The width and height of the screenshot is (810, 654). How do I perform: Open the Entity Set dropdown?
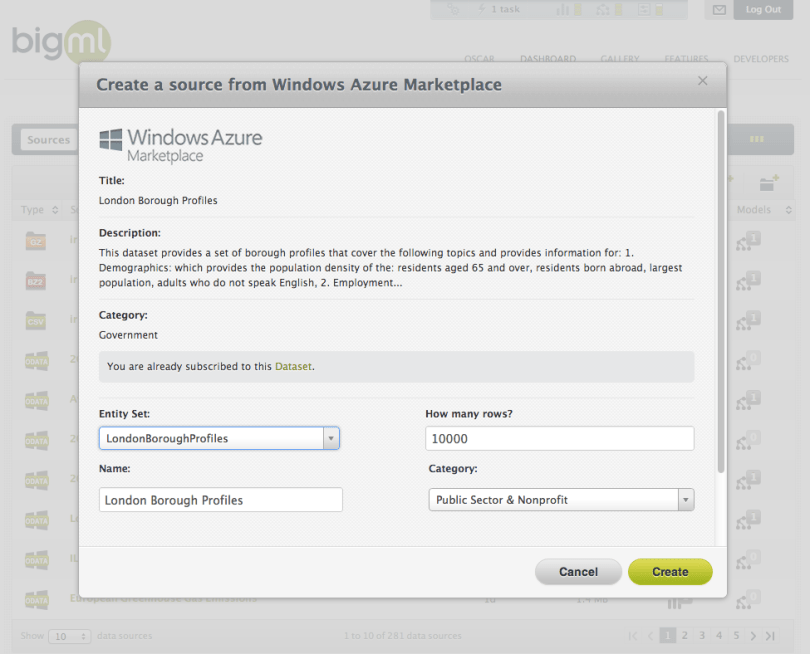(x=330, y=438)
